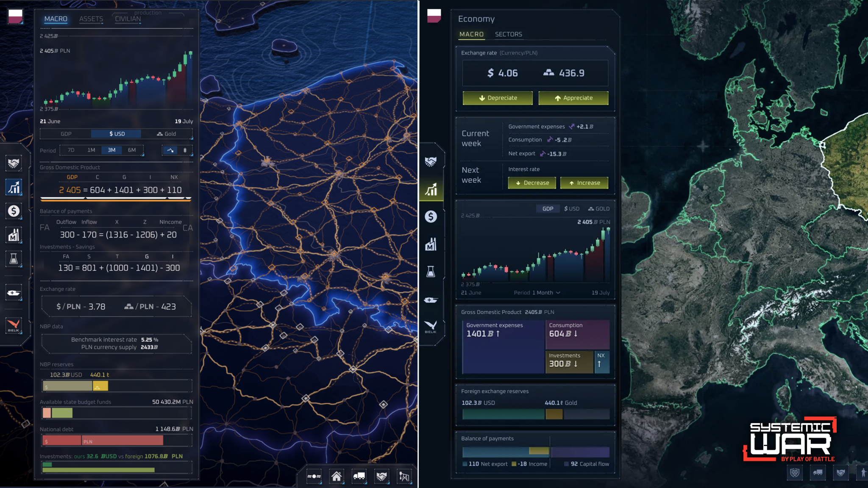
Task: Select GOLD chart option in Economy panel
Action: [598, 209]
